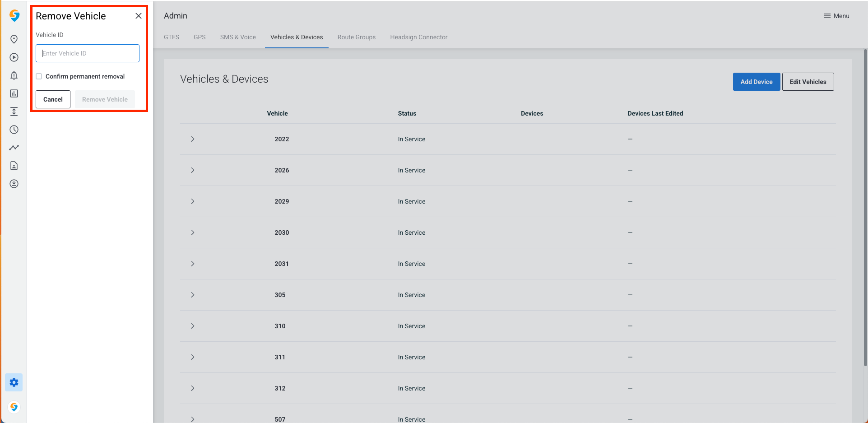Select the trends line-graph icon
Screen dimensions: 868x423
(14, 148)
